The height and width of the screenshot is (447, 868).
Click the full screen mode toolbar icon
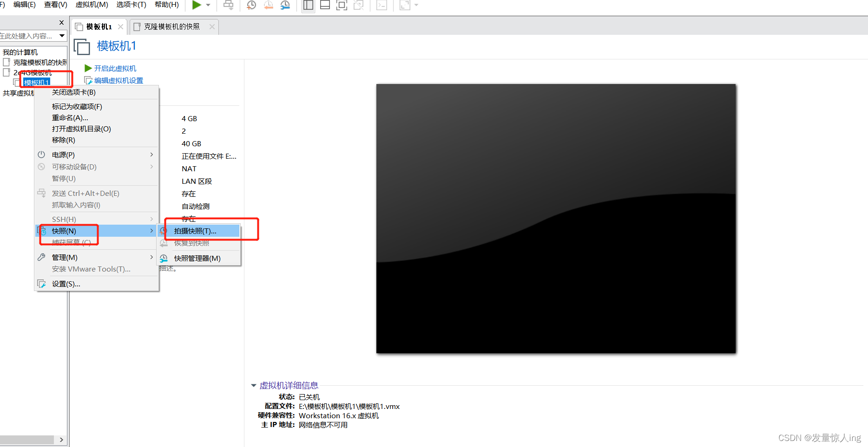point(342,5)
